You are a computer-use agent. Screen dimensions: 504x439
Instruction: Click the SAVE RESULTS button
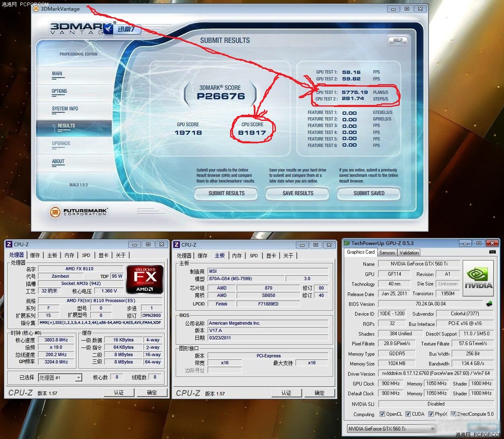click(x=298, y=194)
